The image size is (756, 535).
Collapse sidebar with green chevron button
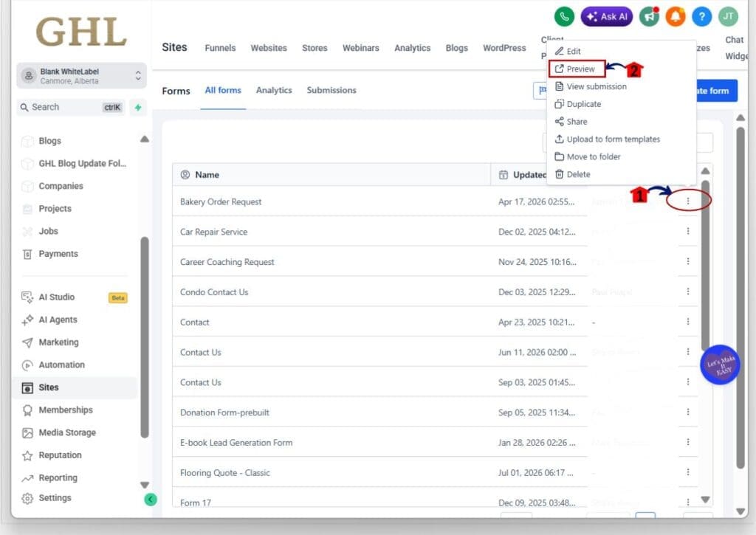(x=151, y=500)
